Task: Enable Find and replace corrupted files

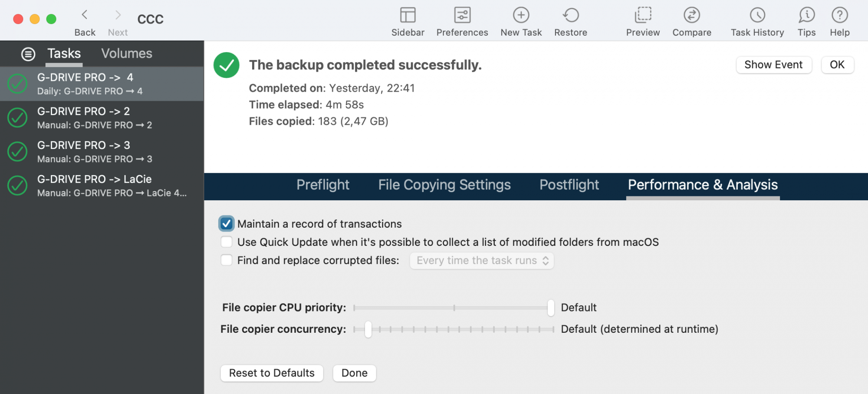Action: click(x=227, y=260)
